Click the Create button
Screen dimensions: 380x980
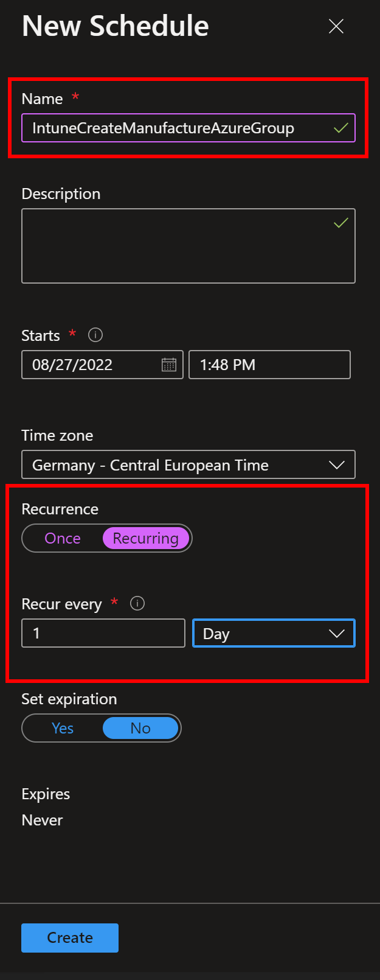70,937
